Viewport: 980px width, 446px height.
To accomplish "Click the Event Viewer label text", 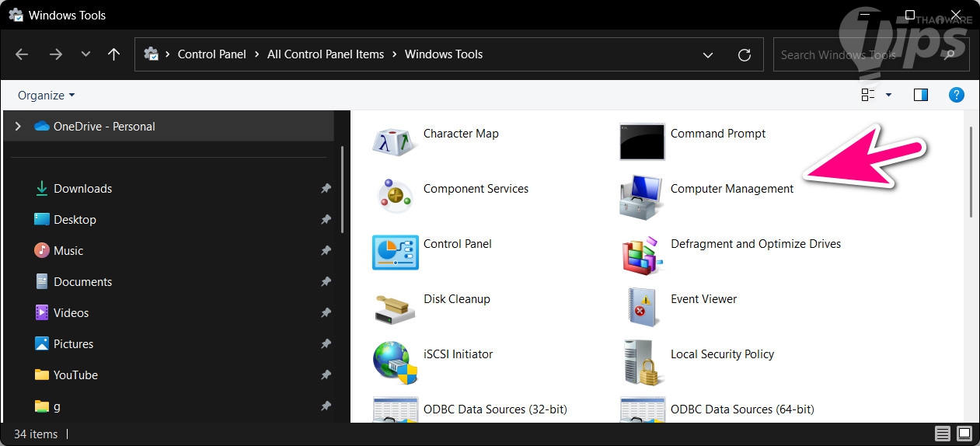I will pyautogui.click(x=703, y=299).
